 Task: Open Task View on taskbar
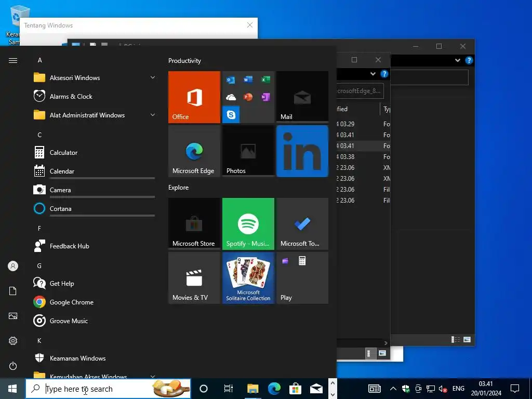(229, 389)
